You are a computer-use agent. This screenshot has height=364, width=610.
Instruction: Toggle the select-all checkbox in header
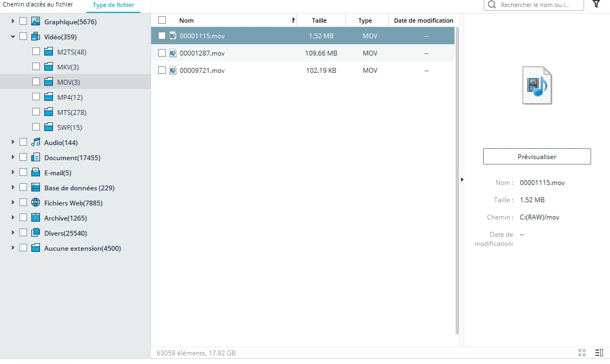[162, 20]
